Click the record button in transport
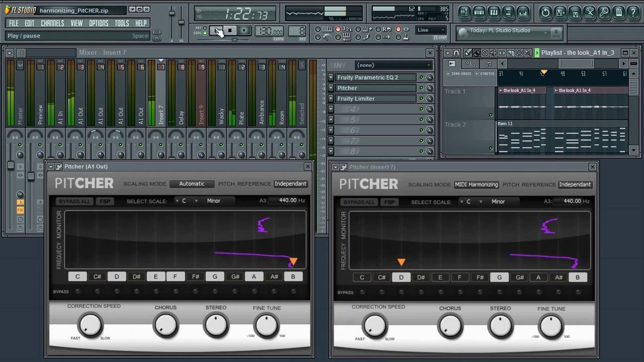Screen dimensions: 644x362 (x=244, y=30)
